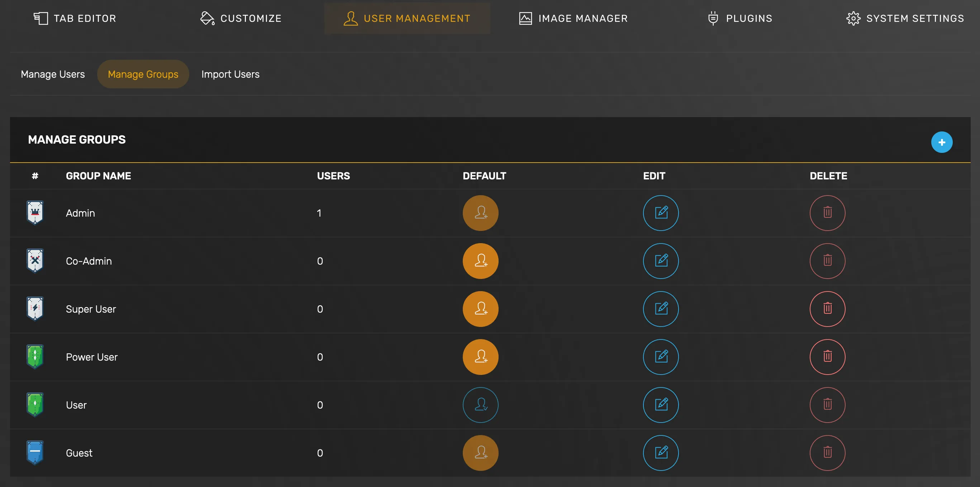Select the Super User shield badge icon
The image size is (980, 487).
click(x=35, y=309)
